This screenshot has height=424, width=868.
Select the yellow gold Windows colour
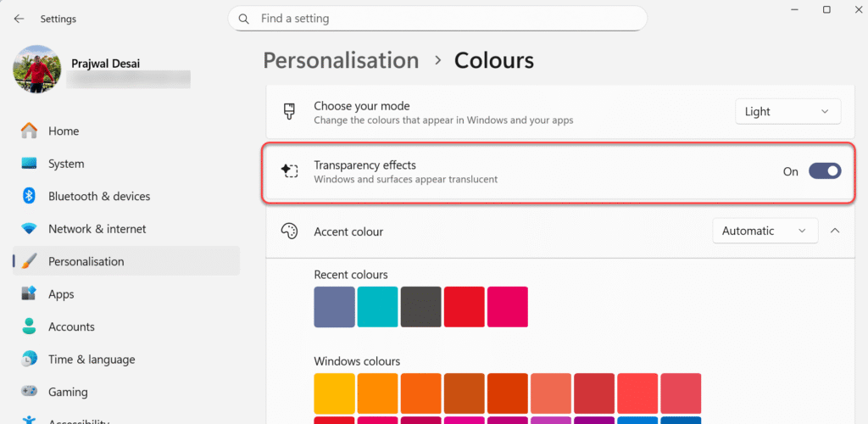point(334,393)
